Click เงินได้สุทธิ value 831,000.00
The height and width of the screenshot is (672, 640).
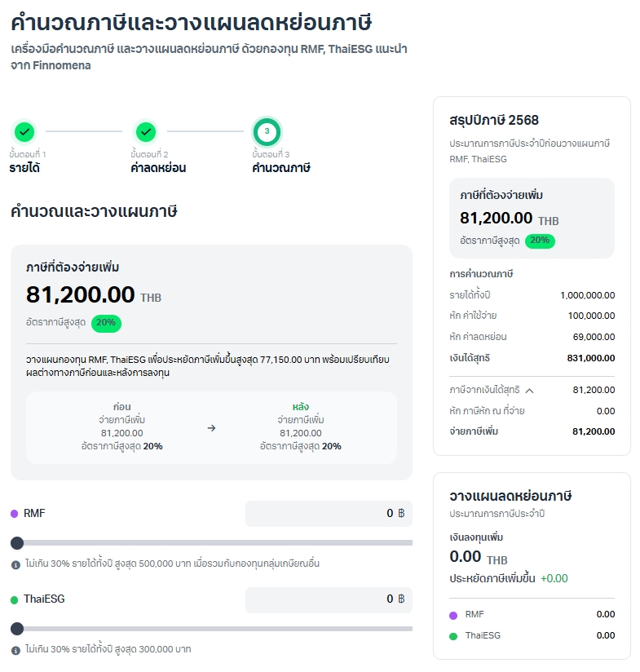coord(591,358)
